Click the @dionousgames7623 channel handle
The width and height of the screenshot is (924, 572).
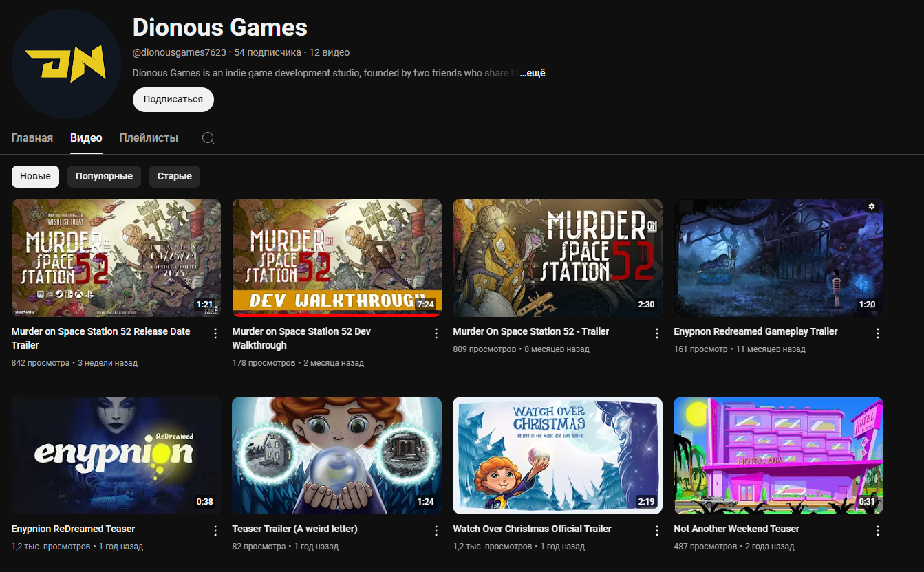[180, 52]
